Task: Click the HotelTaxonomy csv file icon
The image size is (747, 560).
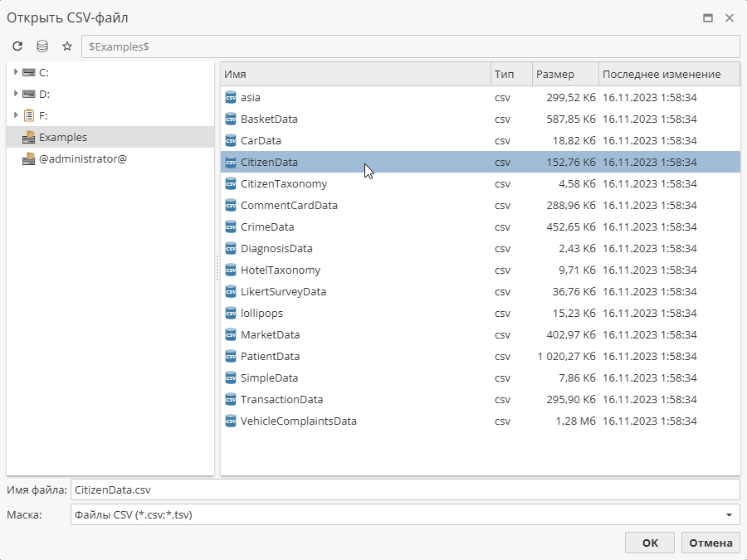Action: pos(231,270)
